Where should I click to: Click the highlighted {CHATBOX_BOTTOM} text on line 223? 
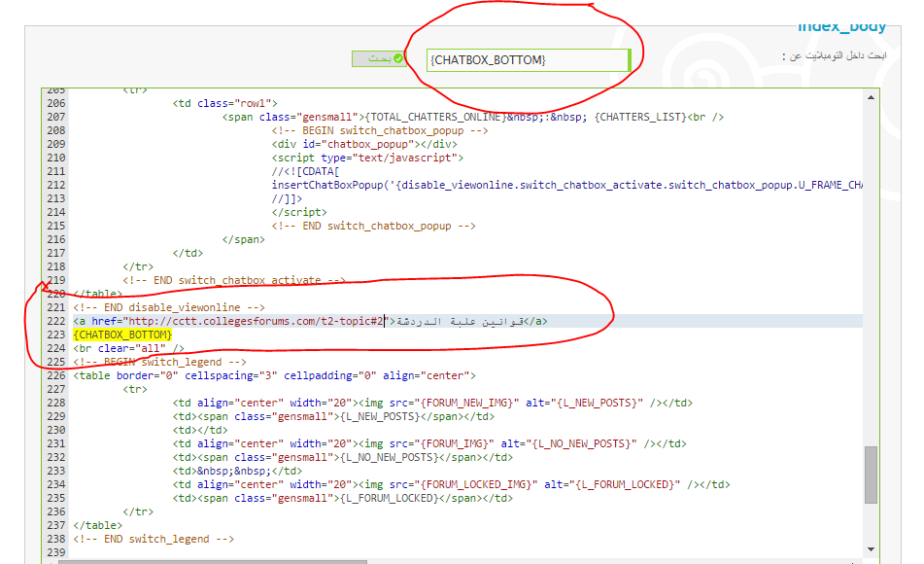click(x=122, y=335)
